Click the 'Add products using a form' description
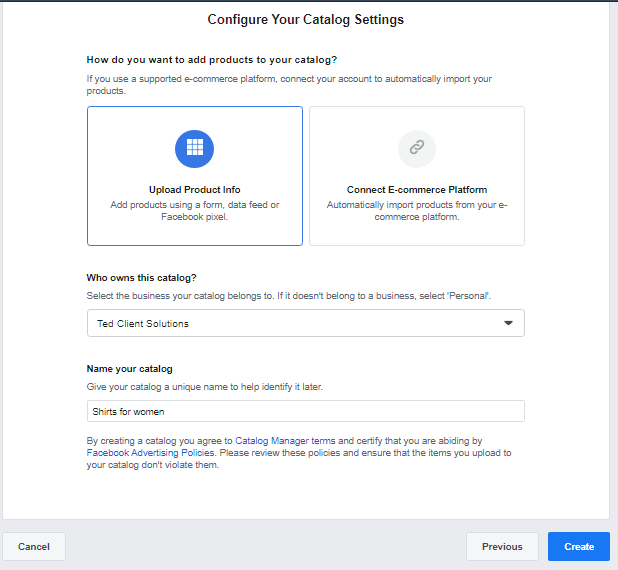618x570 pixels. coord(195,210)
